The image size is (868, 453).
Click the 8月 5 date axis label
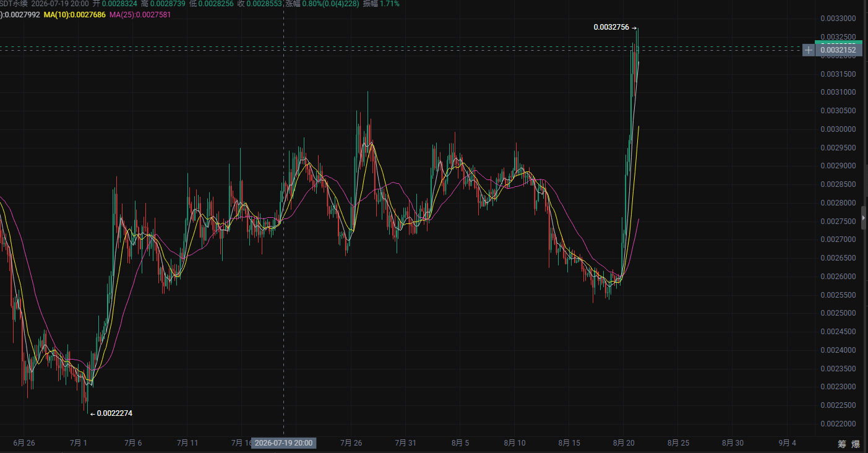[460, 443]
